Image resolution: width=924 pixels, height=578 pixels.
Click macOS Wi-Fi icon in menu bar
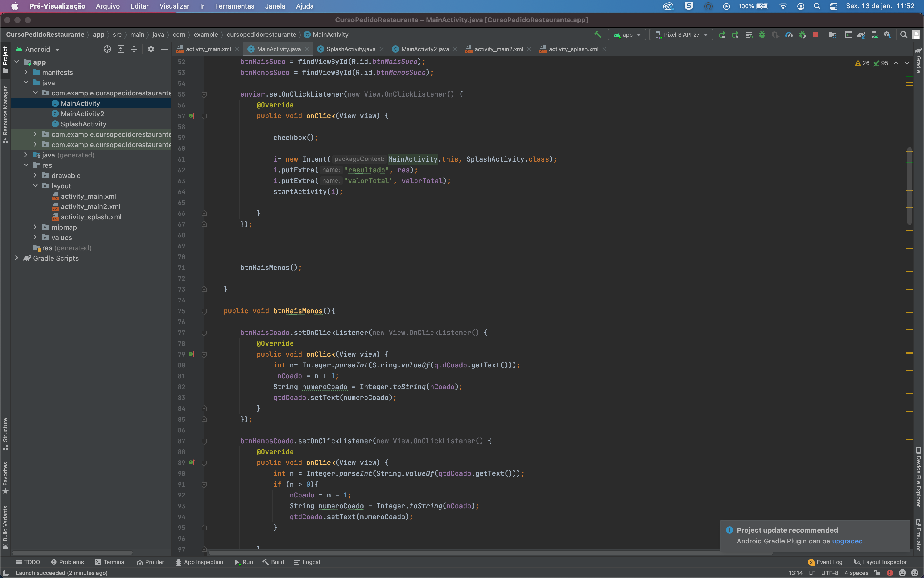783,6
